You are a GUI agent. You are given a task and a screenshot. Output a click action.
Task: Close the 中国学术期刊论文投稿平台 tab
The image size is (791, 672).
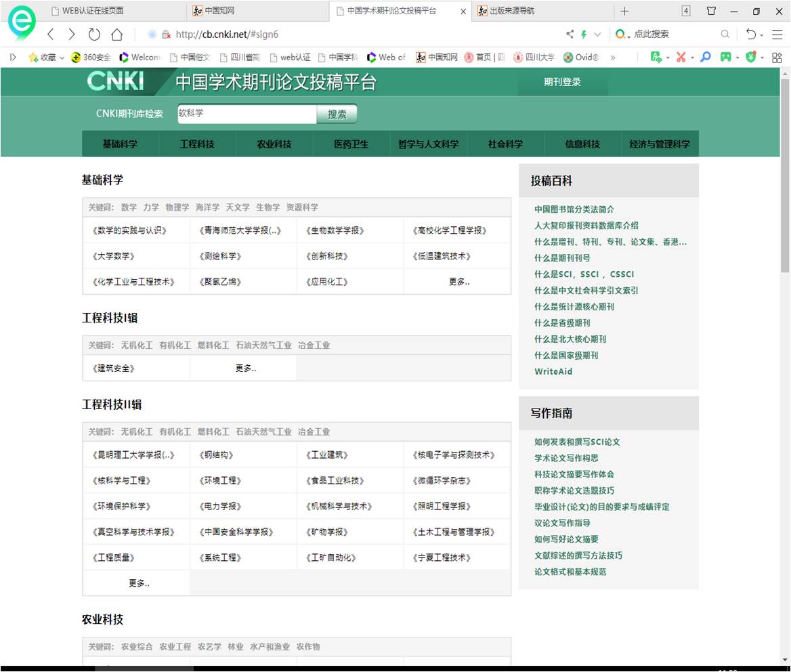pos(463,11)
